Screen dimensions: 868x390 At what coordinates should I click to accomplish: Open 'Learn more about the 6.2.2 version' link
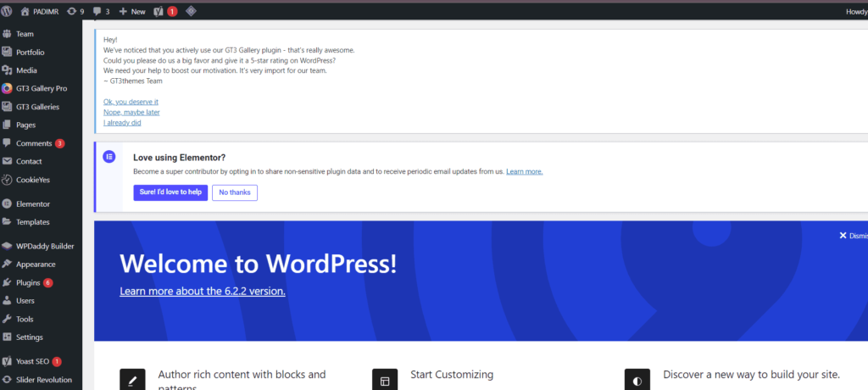pyautogui.click(x=203, y=291)
